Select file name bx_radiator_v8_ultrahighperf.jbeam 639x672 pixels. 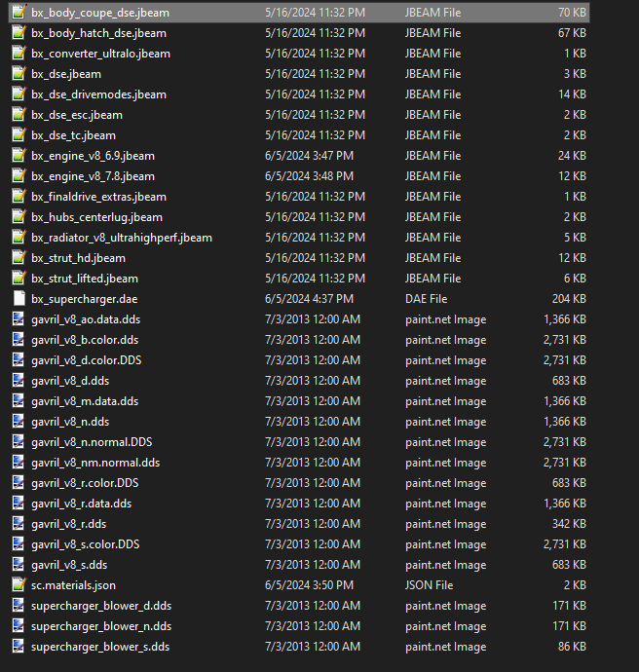point(122,238)
